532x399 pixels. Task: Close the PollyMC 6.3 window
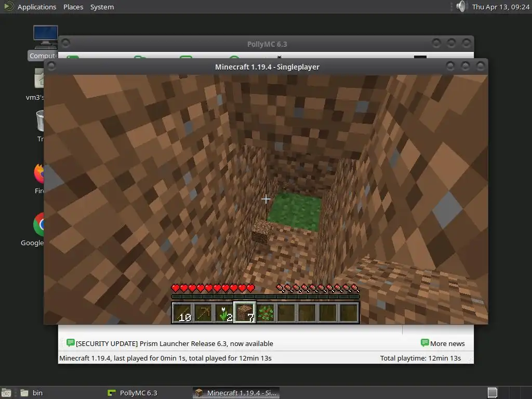466,43
